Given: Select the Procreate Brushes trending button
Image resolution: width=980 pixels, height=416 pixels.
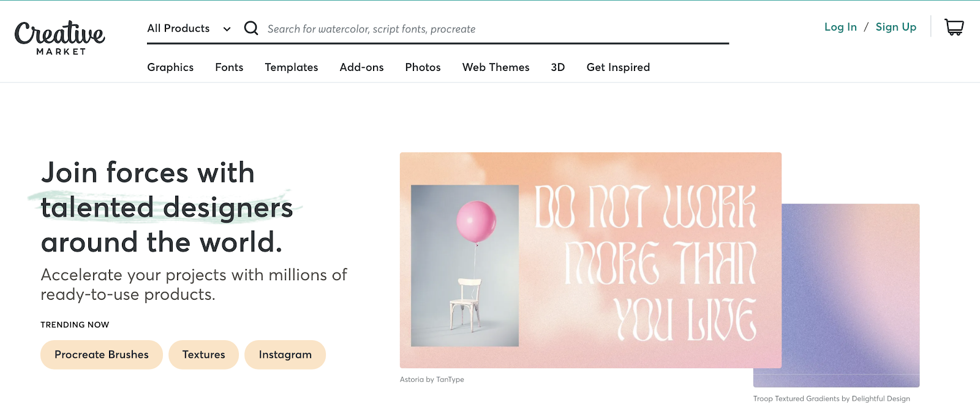Looking at the screenshot, I should tap(102, 355).
